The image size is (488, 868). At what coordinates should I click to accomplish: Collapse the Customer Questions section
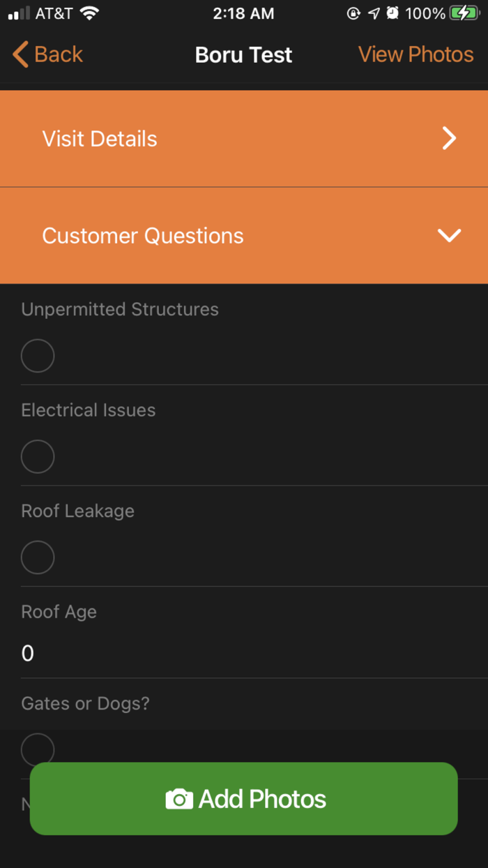tap(449, 235)
